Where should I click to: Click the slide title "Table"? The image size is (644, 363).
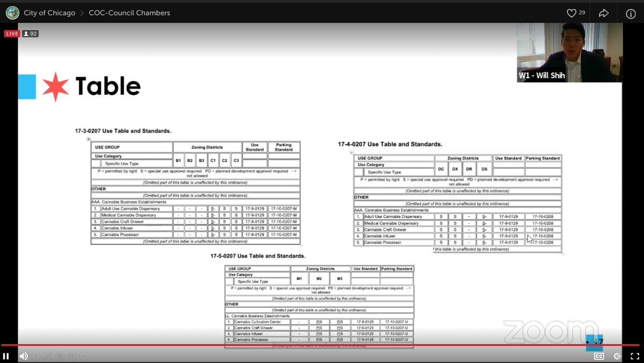click(108, 86)
